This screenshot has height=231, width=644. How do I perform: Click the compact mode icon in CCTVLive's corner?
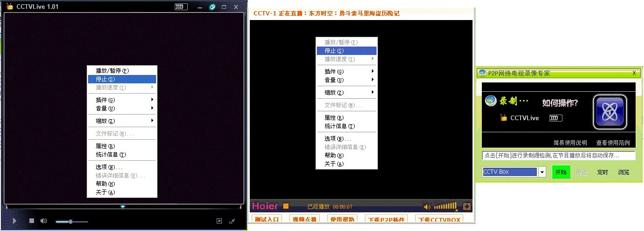pyautogui.click(x=232, y=221)
